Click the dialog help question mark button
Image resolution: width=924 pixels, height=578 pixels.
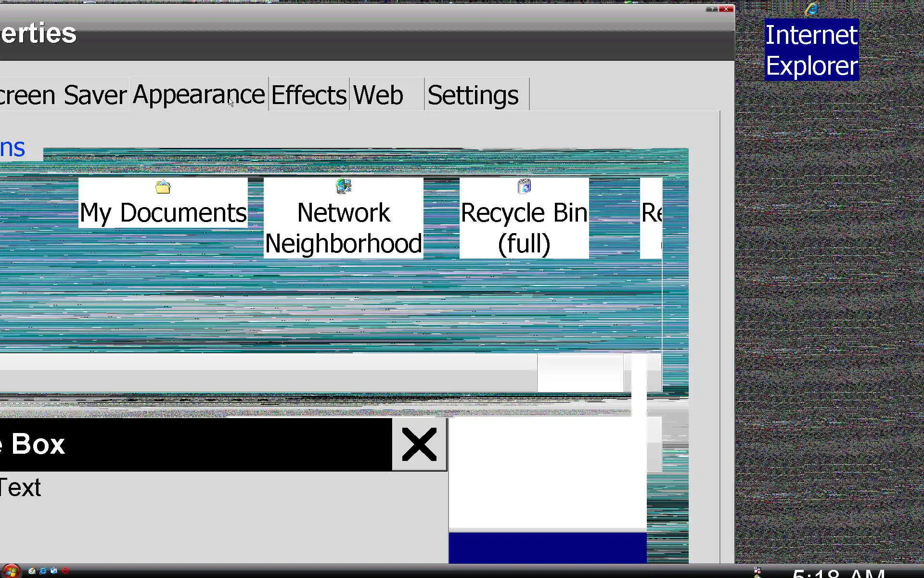tap(712, 9)
